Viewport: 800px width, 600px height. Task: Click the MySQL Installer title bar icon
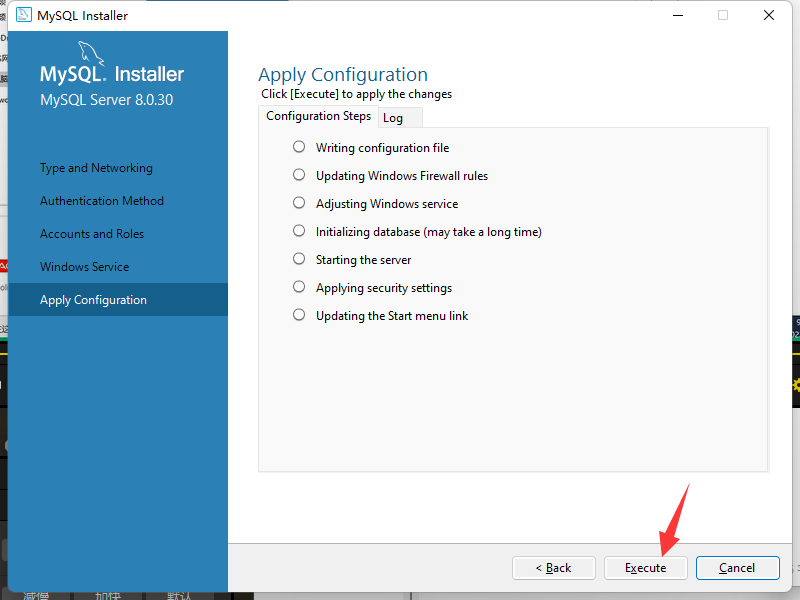tap(23, 15)
